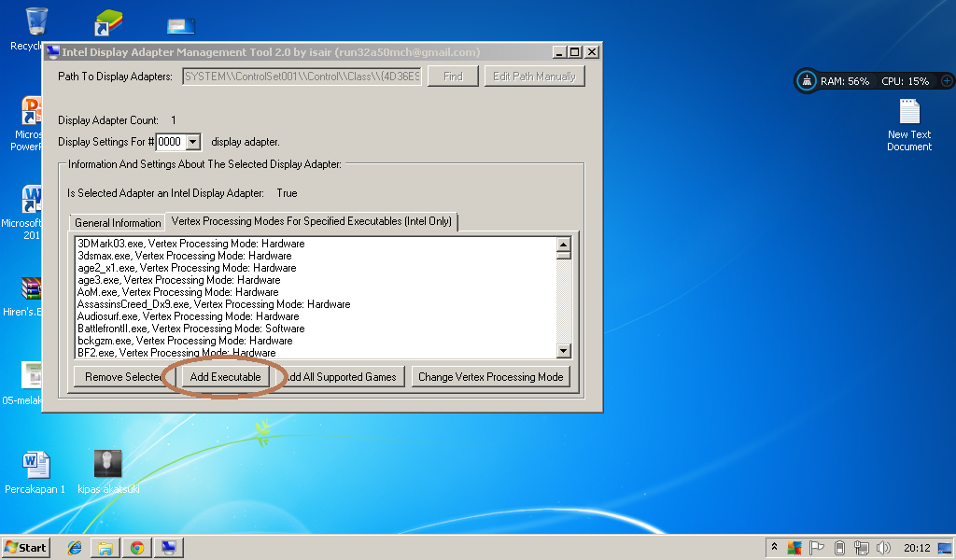Click the Show desktop tray icon
The width and height of the screenshot is (956, 560).
(945, 548)
